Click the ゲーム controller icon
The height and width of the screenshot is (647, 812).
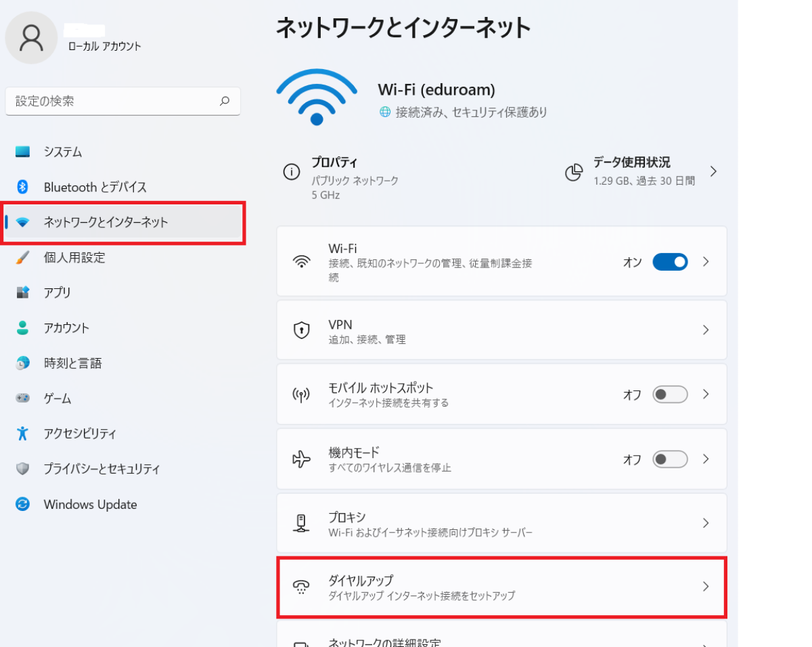[x=23, y=399]
